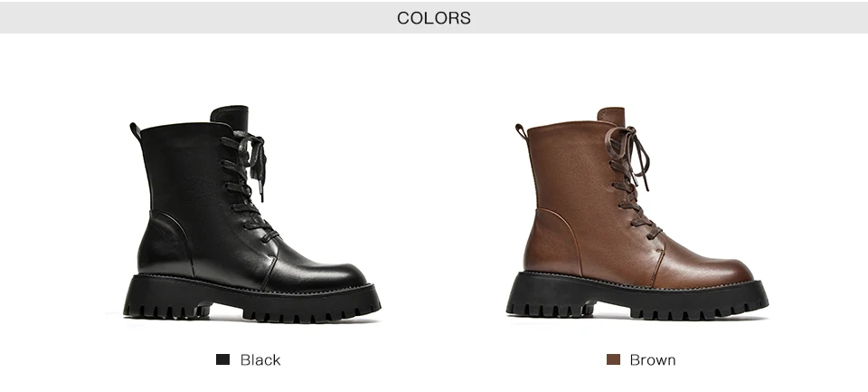Click the brown boot's black lug sole

637,297
